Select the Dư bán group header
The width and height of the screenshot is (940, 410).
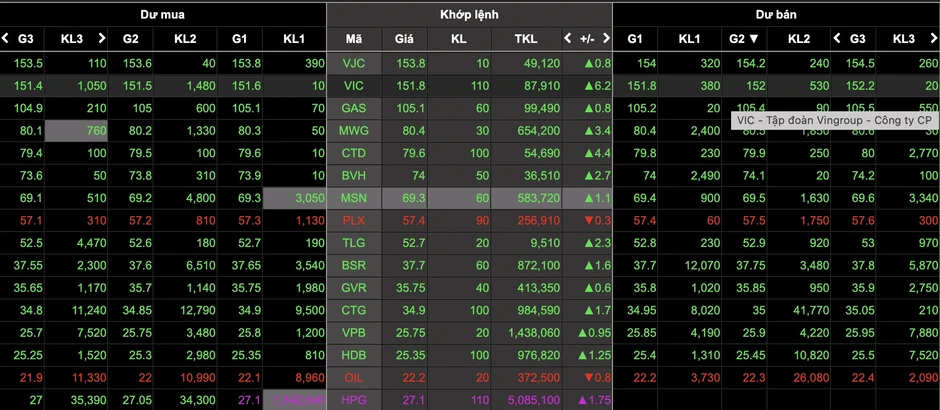click(776, 15)
